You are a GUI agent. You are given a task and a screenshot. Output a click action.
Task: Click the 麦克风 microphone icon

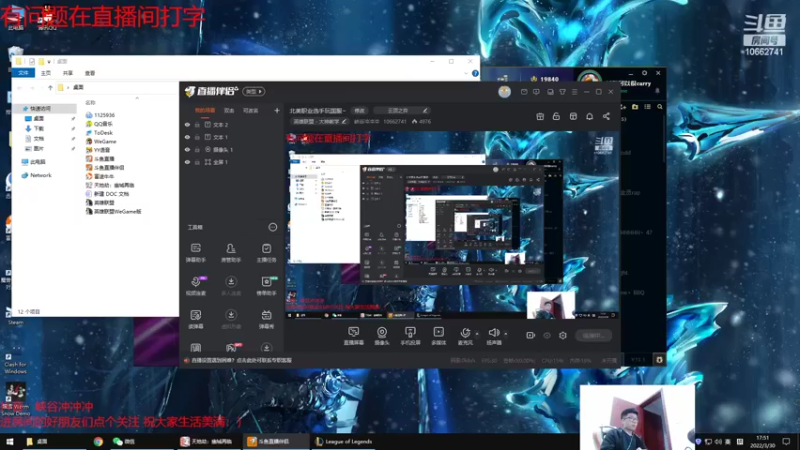[x=465, y=333]
